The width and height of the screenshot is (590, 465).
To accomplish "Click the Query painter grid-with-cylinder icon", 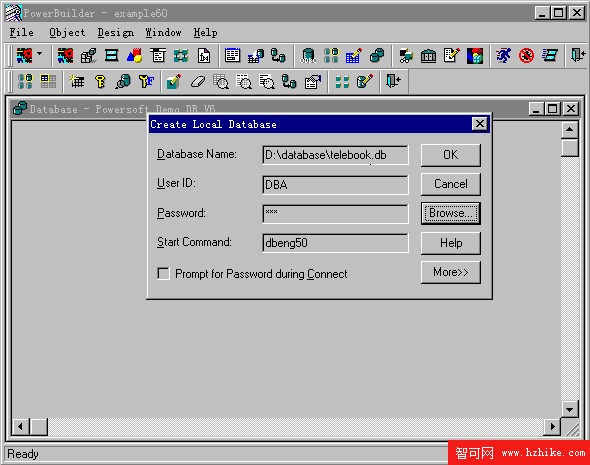I will [255, 56].
